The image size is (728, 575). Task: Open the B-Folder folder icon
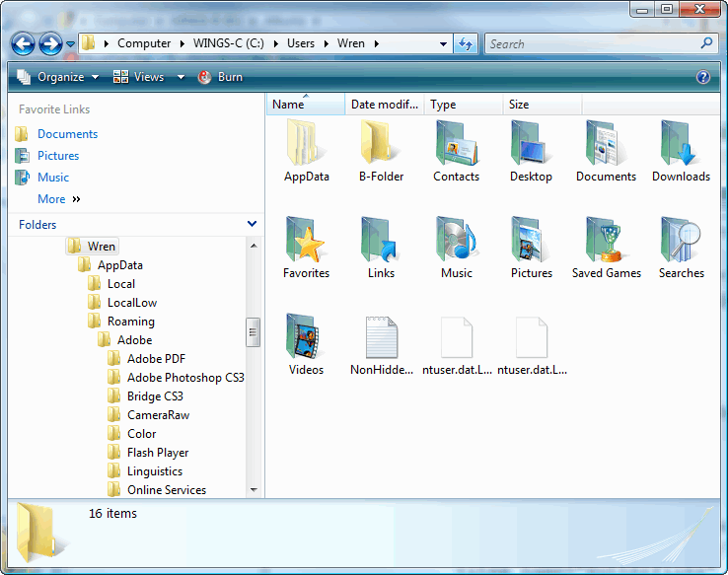[x=381, y=142]
